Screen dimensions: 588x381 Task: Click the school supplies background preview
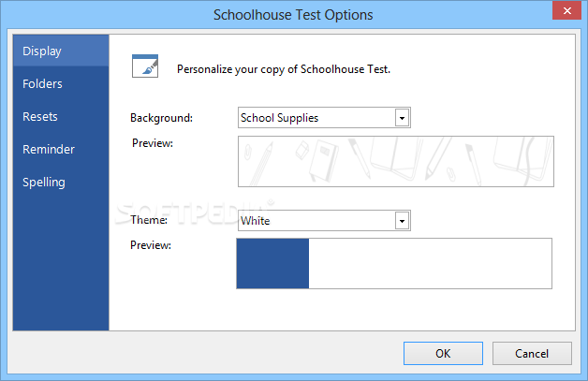[x=396, y=161]
